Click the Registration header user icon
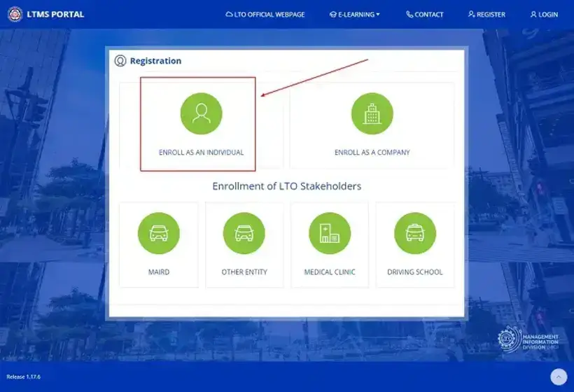Screen dimensions: 574x392 (120, 61)
